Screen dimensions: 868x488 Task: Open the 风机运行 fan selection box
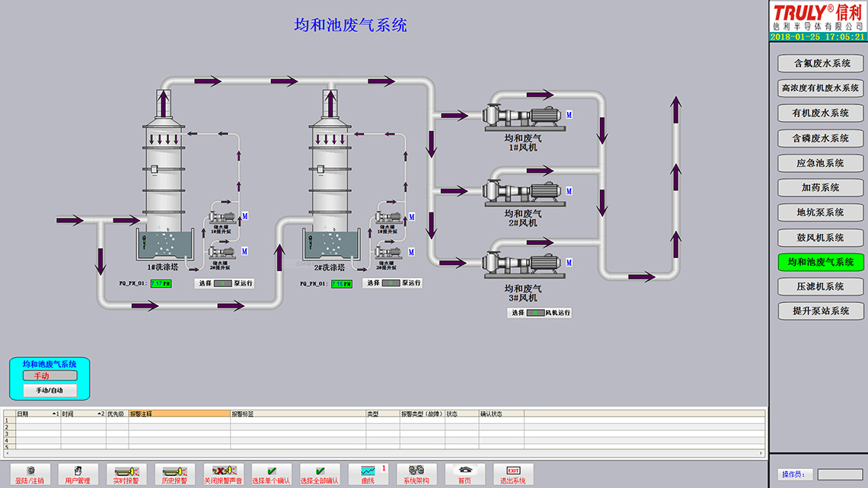pyautogui.click(x=536, y=313)
